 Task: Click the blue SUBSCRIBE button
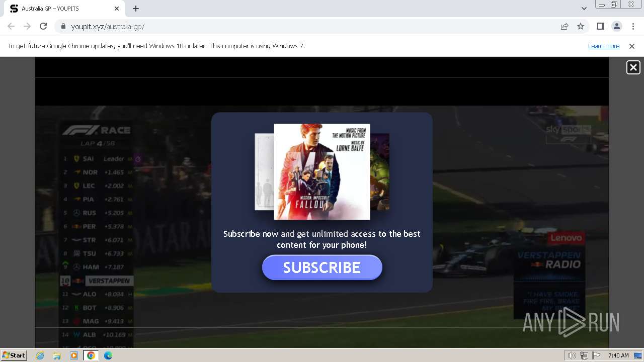pos(322,267)
